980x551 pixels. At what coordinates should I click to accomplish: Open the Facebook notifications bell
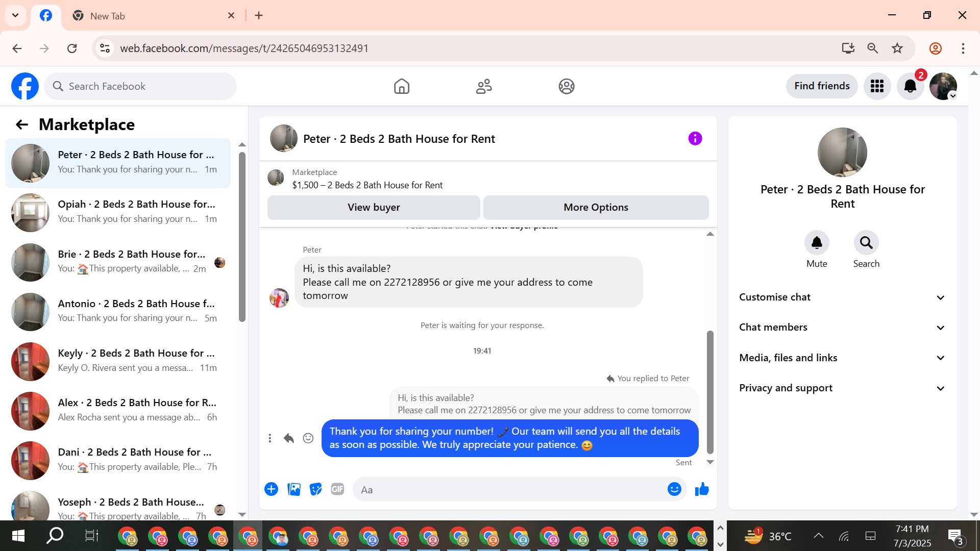coord(910,86)
